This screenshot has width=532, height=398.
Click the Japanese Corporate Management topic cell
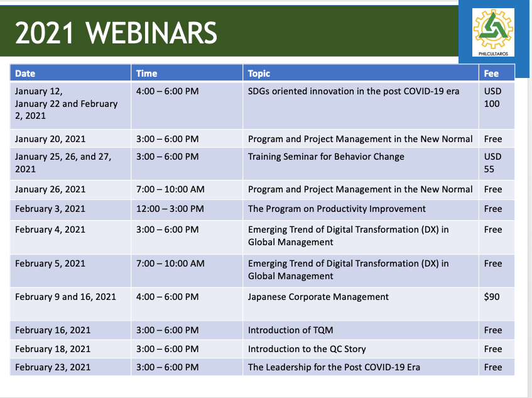(318, 297)
